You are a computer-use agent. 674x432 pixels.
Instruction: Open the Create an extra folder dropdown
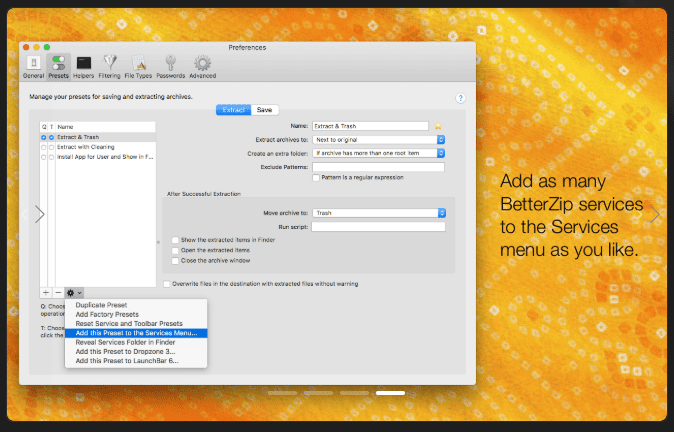point(379,153)
